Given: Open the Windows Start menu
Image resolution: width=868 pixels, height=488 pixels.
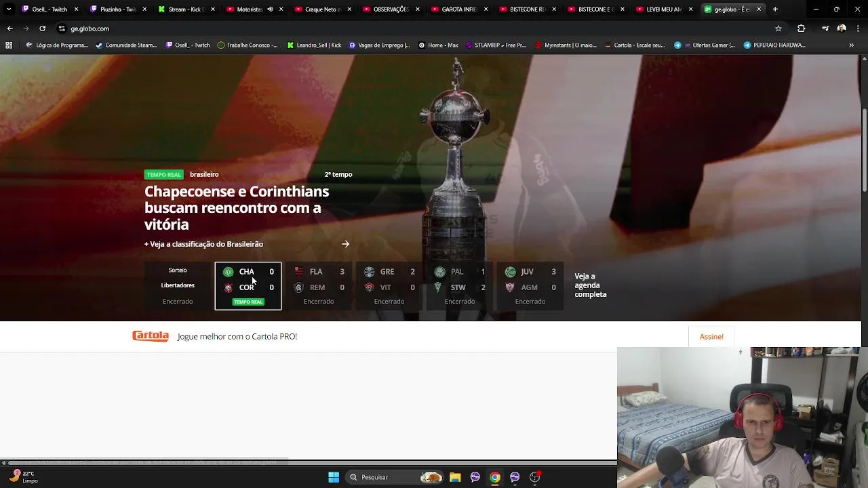Looking at the screenshot, I should tap(334, 477).
